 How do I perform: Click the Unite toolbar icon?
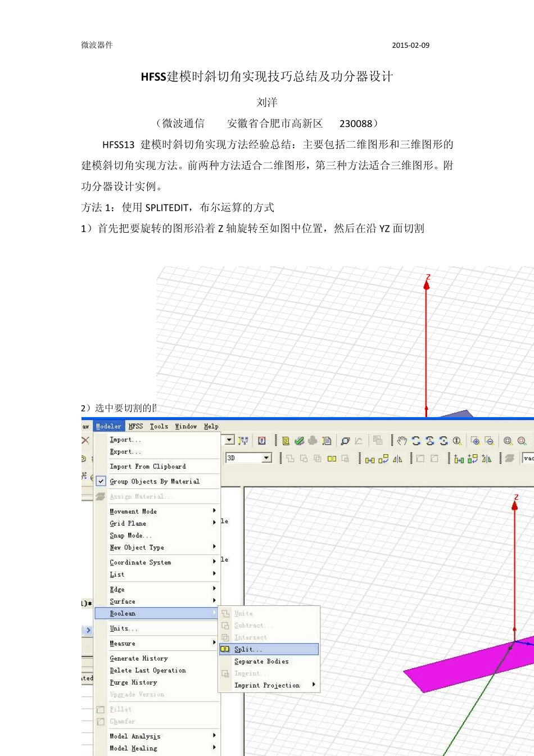point(290,459)
